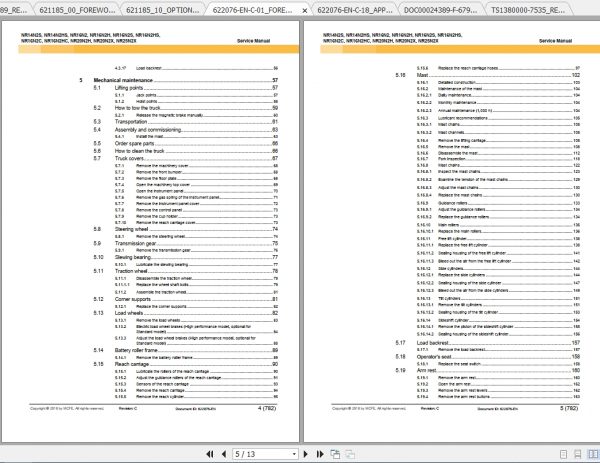Image resolution: width=600 pixels, height=463 pixels.
Task: Go to the next page
Action: [x=305, y=454]
